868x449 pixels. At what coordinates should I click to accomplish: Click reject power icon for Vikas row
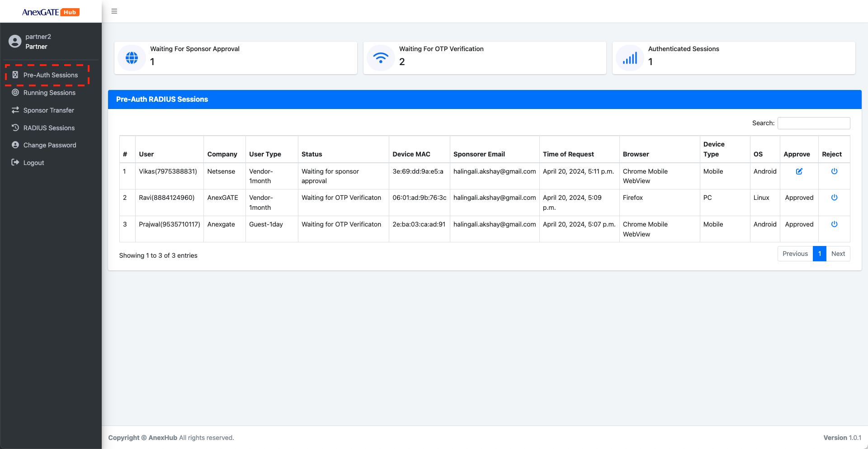coord(834,171)
